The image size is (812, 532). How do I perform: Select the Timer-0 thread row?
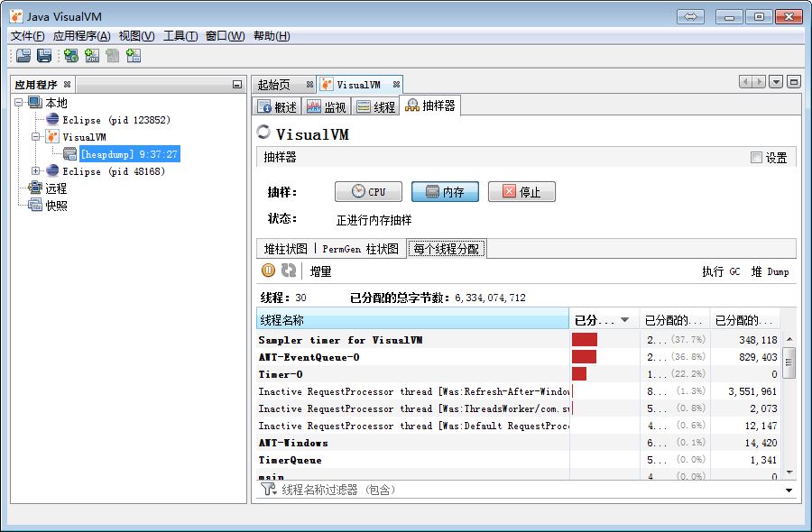(x=519, y=373)
